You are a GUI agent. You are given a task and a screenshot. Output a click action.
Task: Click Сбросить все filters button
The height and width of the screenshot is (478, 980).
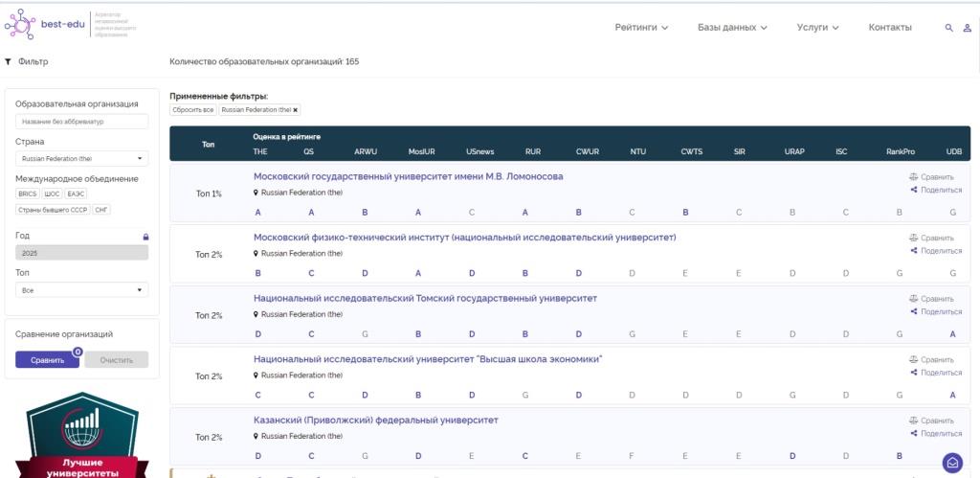click(x=193, y=109)
